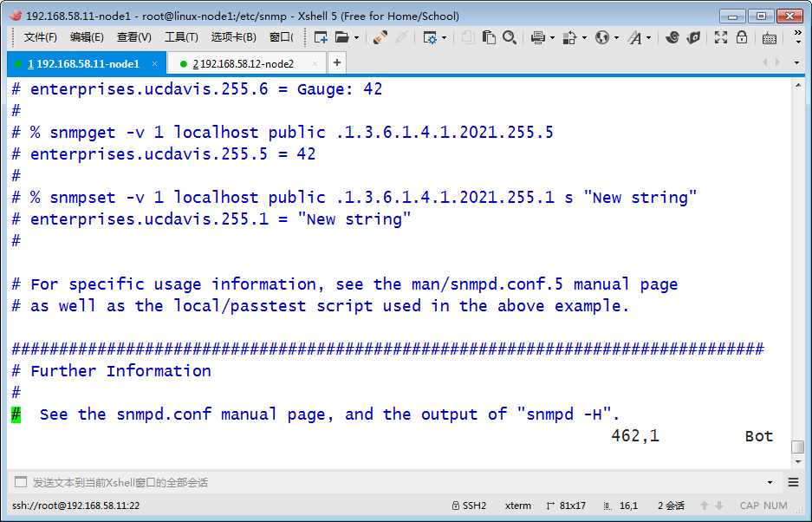Click terminal scrollbar down arrow

tap(798, 461)
